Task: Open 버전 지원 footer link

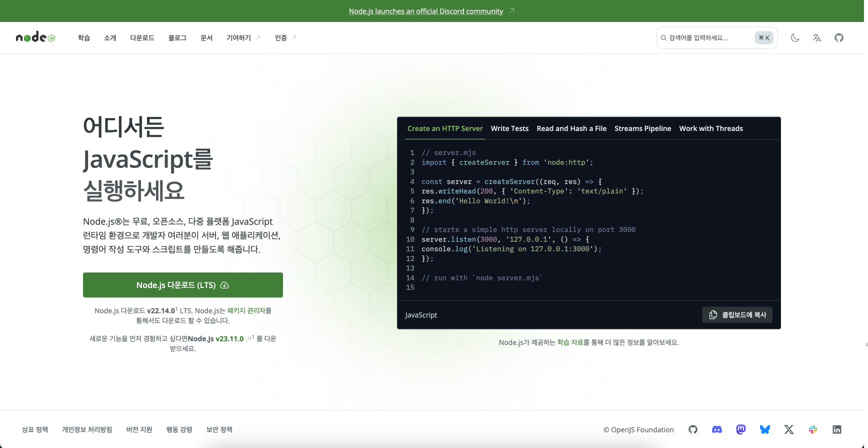Action: 139,429
